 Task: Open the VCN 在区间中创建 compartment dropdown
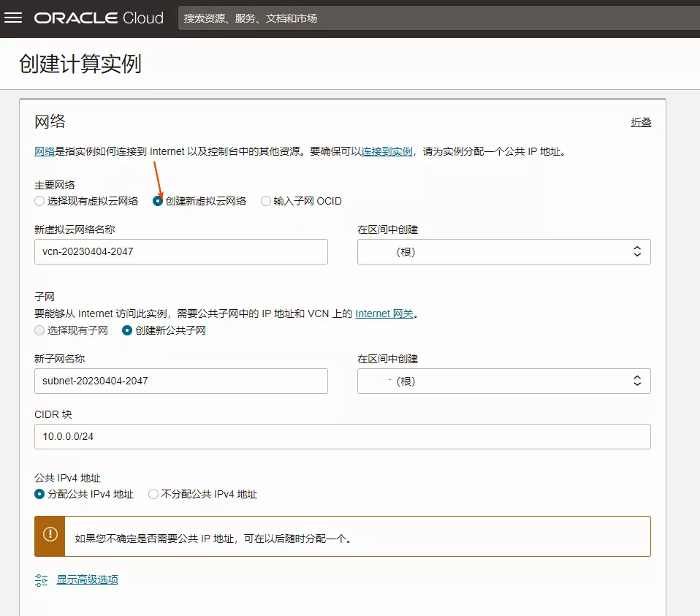pos(503,251)
